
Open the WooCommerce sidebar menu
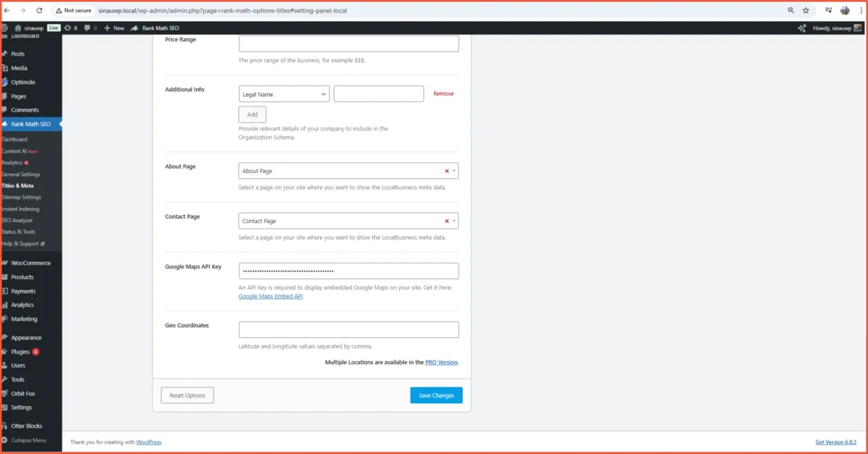pyautogui.click(x=31, y=263)
